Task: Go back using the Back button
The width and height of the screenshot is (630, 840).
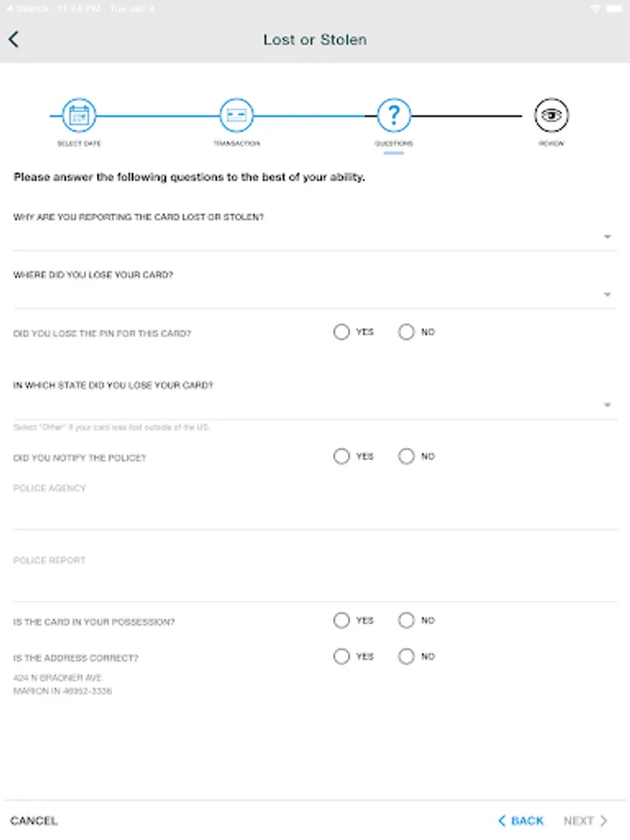Action: click(521, 820)
